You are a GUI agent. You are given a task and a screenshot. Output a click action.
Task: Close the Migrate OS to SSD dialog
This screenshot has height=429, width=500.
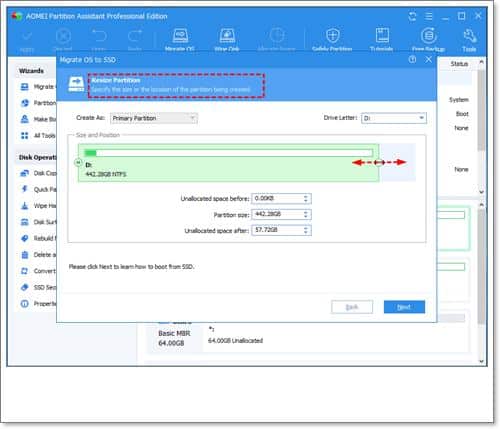[429, 59]
